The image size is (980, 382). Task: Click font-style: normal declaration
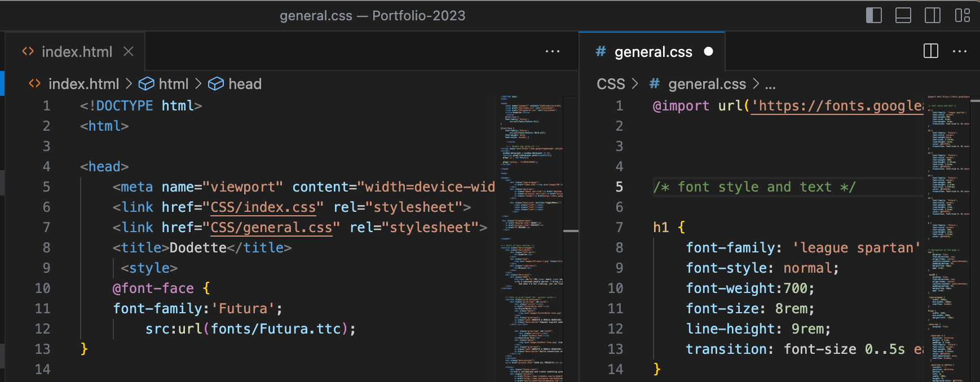click(762, 268)
